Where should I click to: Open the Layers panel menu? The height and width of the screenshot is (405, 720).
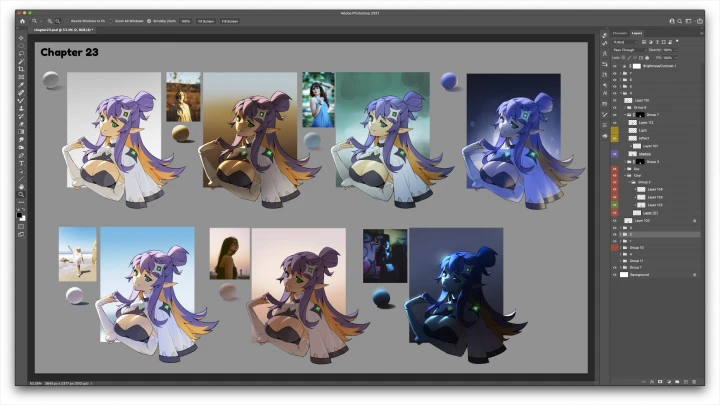(x=701, y=33)
